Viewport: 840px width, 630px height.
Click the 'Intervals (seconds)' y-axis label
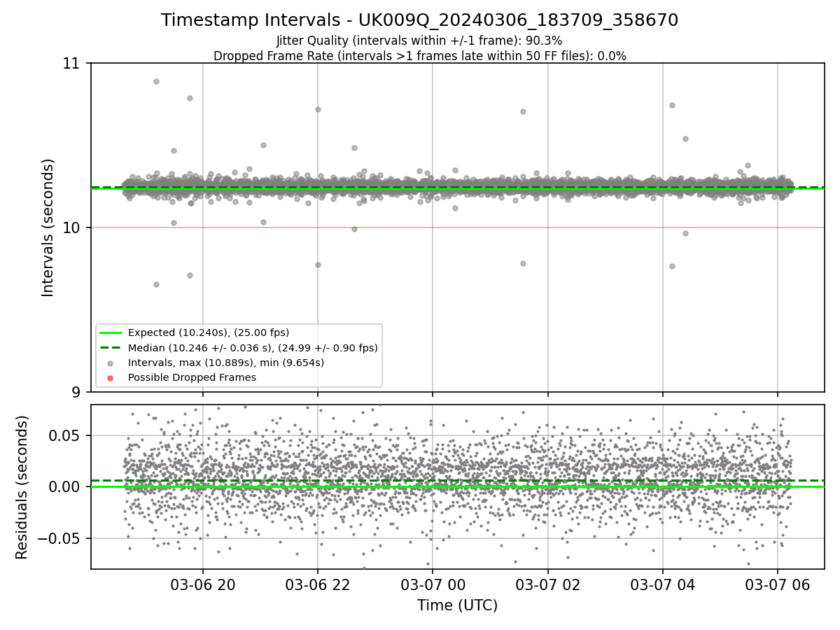pos(48,227)
